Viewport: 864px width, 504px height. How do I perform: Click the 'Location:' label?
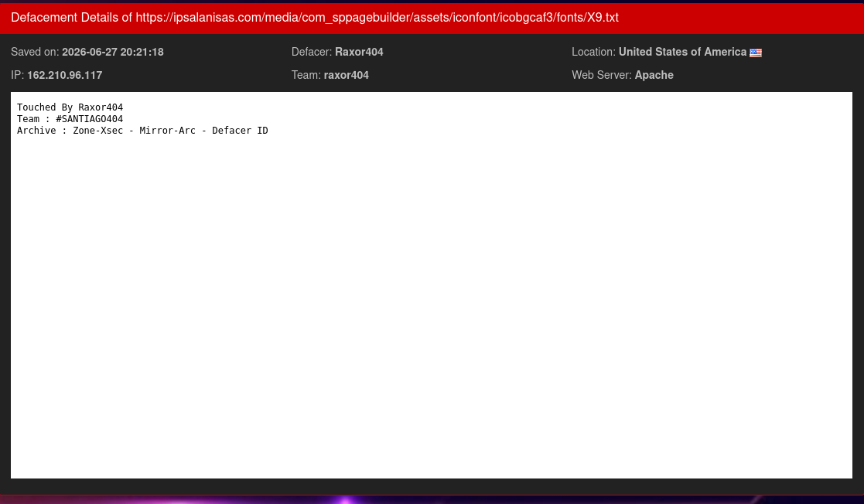(593, 52)
